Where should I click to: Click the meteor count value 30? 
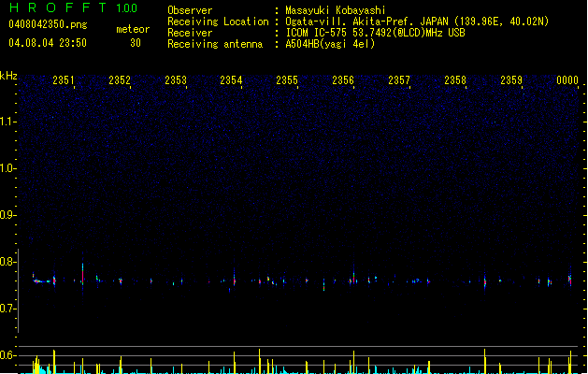136,43
